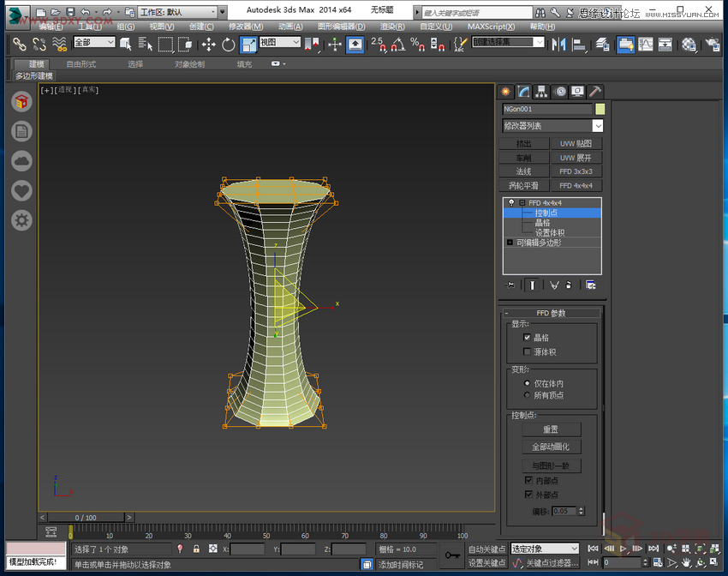728x576 pixels.
Task: Toggle the FFD 4x4x4 light bulb visibility
Action: 511,202
